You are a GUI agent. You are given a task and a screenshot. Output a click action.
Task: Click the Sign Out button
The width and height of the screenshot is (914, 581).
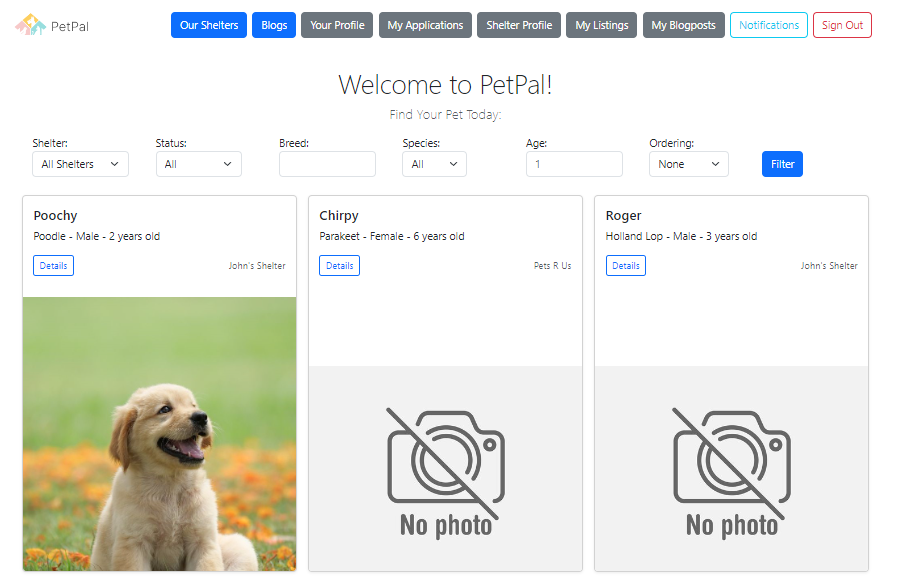842,25
